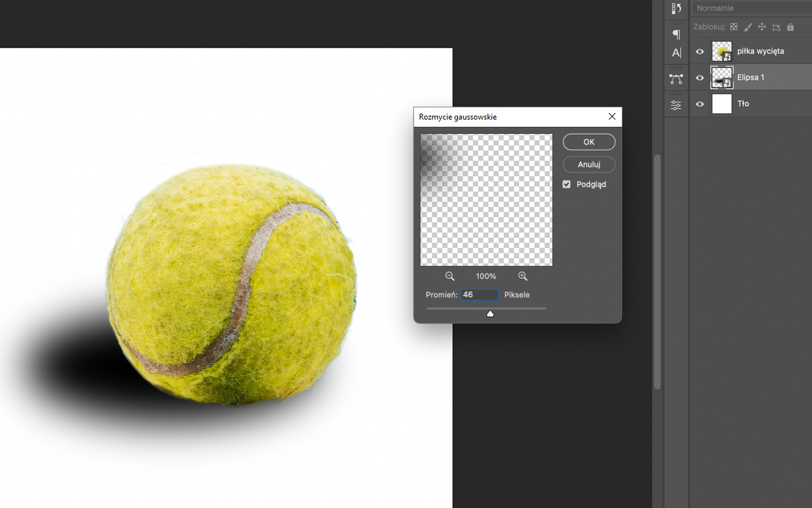Viewport: 812px width, 508px height.
Task: Toggle visibility of Tło layer
Action: [x=700, y=104]
